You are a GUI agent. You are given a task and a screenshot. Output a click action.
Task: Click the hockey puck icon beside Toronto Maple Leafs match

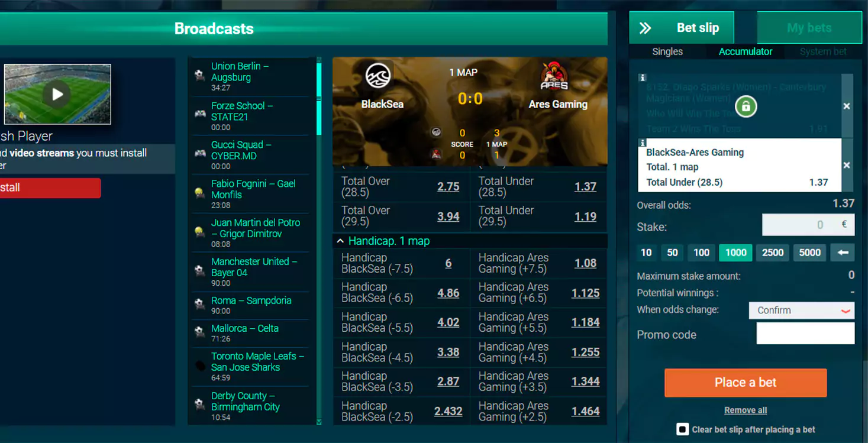pos(199,366)
